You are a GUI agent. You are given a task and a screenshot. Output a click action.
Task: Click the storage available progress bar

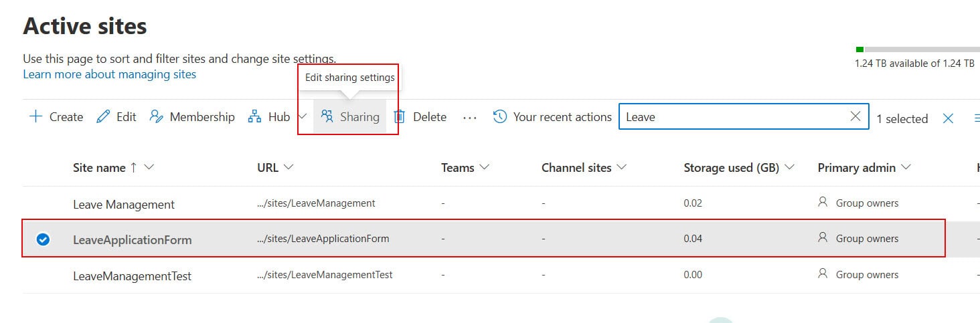pyautogui.click(x=918, y=49)
